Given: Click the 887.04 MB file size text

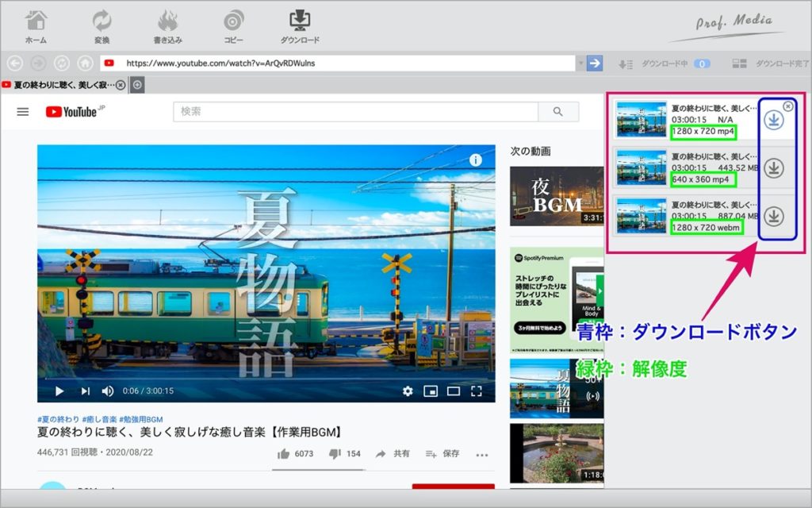Looking at the screenshot, I should (739, 216).
